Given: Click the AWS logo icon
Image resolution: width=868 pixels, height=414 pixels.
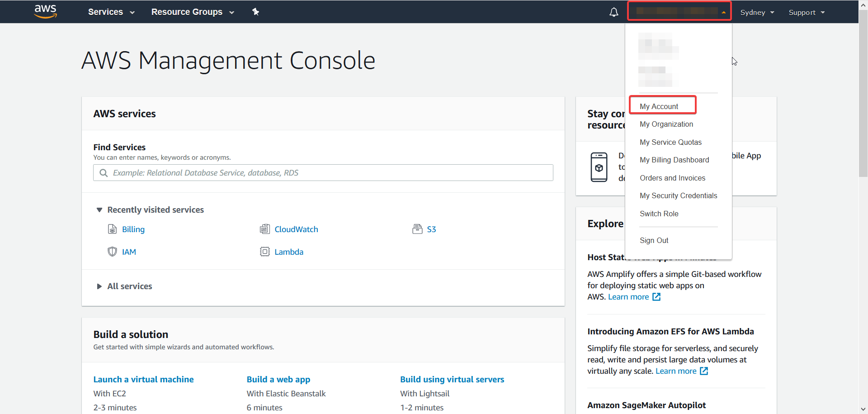Looking at the screenshot, I should click(x=46, y=11).
